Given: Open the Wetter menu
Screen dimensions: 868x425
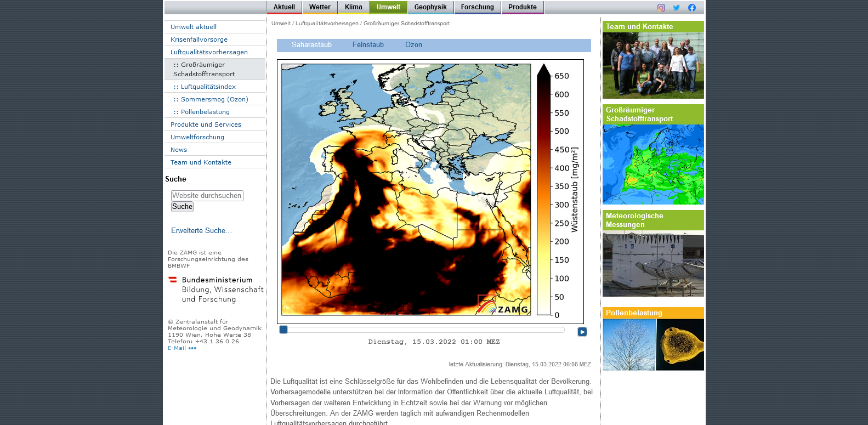Looking at the screenshot, I should pos(320,7).
